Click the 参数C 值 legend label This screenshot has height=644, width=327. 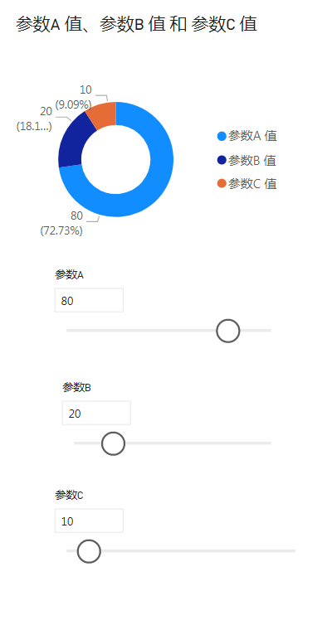click(x=252, y=184)
